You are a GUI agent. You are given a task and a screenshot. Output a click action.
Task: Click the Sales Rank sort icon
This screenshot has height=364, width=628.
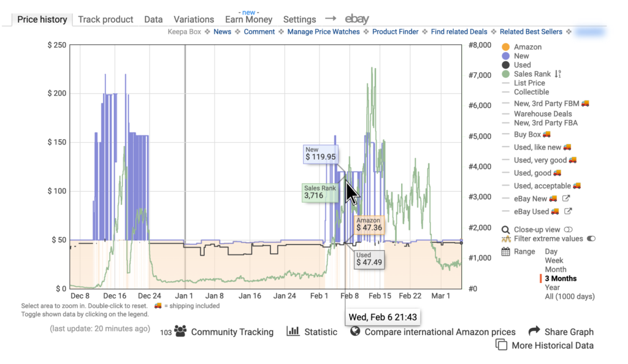558,74
